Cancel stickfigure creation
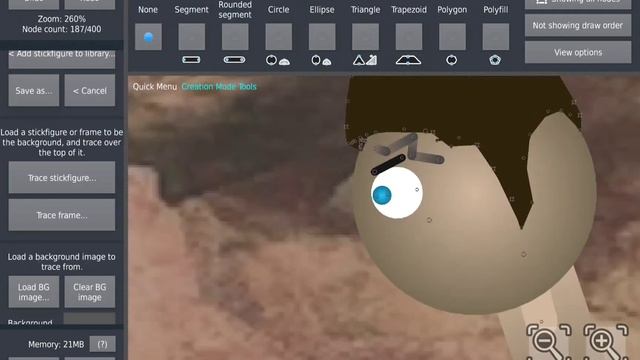The image size is (640, 360). [90, 90]
